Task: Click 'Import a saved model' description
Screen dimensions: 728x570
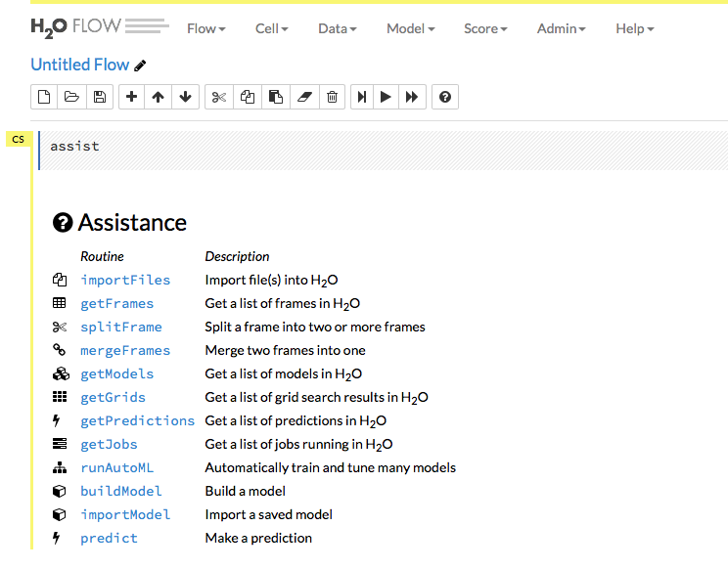Action: pyautogui.click(x=268, y=515)
